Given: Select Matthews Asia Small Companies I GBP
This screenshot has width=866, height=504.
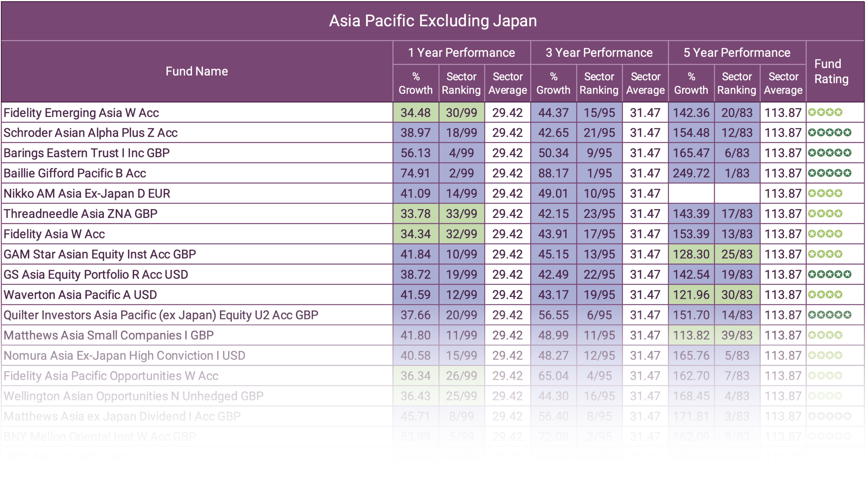Looking at the screenshot, I should (109, 336).
